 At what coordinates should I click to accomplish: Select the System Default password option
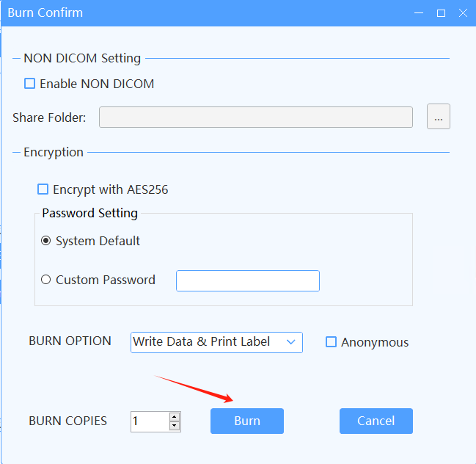tap(46, 241)
